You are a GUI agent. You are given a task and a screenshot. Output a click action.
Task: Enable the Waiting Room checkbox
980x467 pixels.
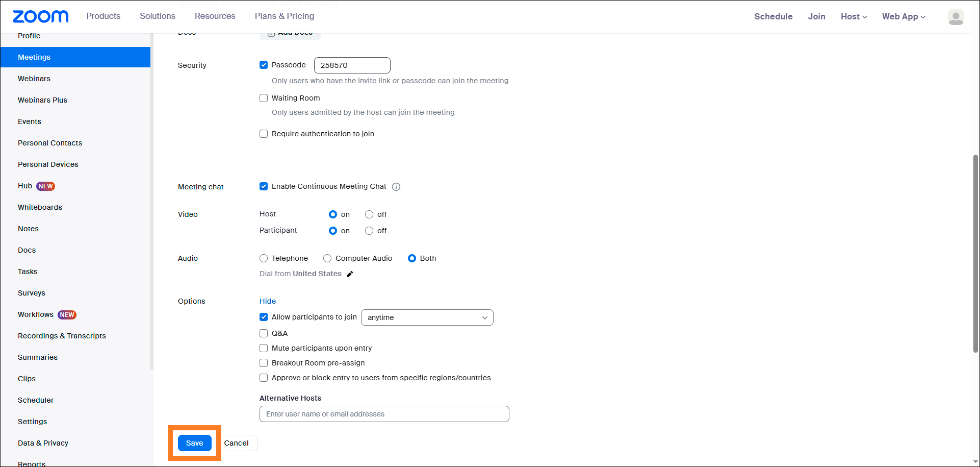[x=264, y=98]
